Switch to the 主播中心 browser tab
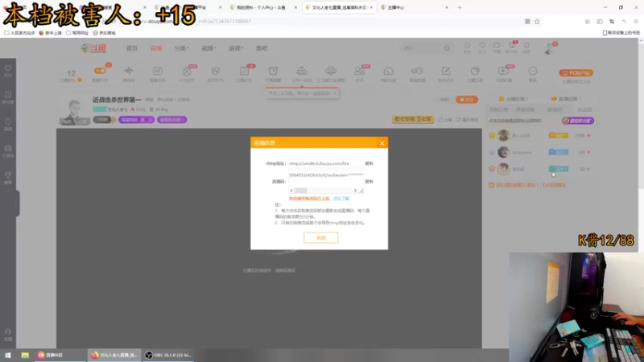Image resolution: width=644 pixels, height=362 pixels. coord(414,7)
